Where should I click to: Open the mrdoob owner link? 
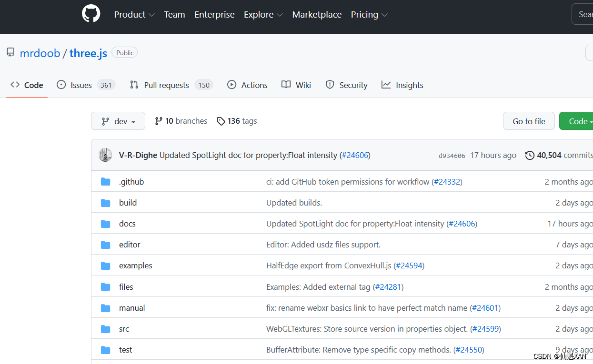coord(40,53)
